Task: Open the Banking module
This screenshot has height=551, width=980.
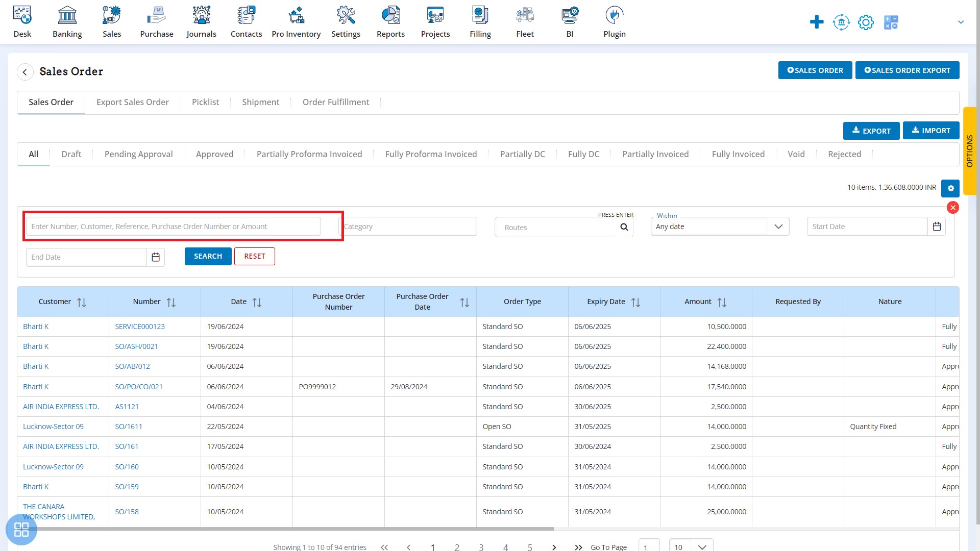Action: (x=67, y=21)
